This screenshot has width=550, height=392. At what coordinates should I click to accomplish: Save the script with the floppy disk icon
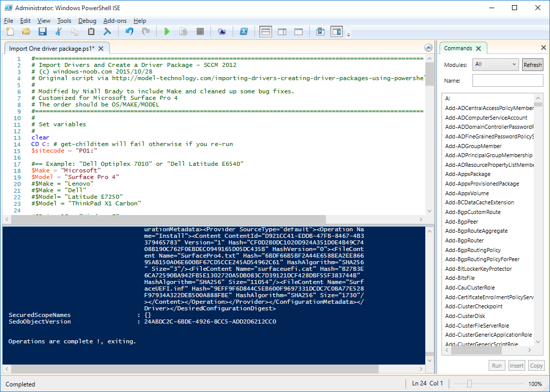(x=43, y=31)
